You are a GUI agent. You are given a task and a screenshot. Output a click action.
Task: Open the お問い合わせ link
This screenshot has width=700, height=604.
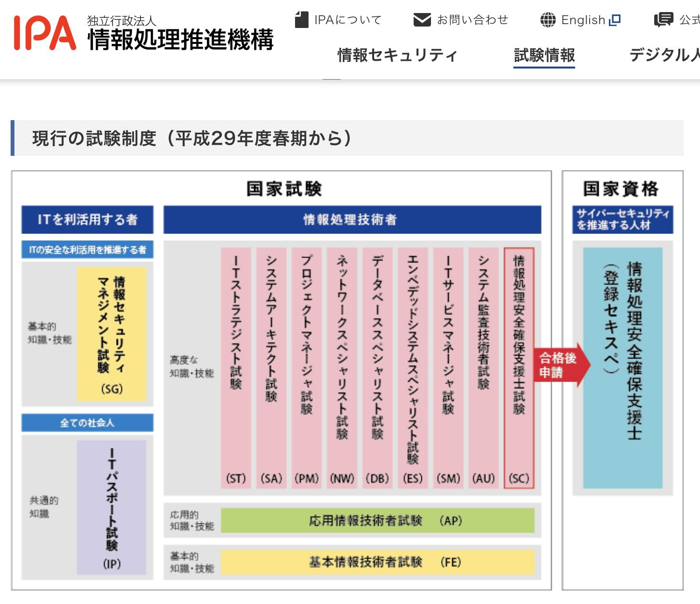click(x=472, y=20)
